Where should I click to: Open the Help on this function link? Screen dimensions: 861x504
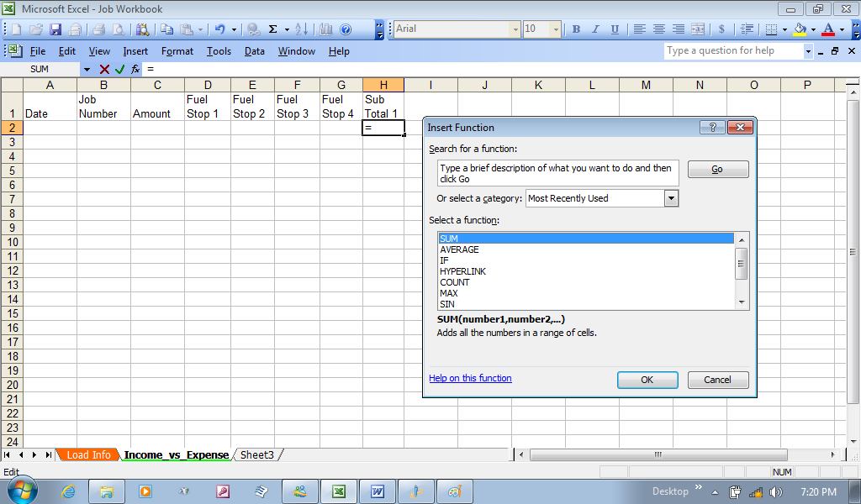tap(470, 378)
